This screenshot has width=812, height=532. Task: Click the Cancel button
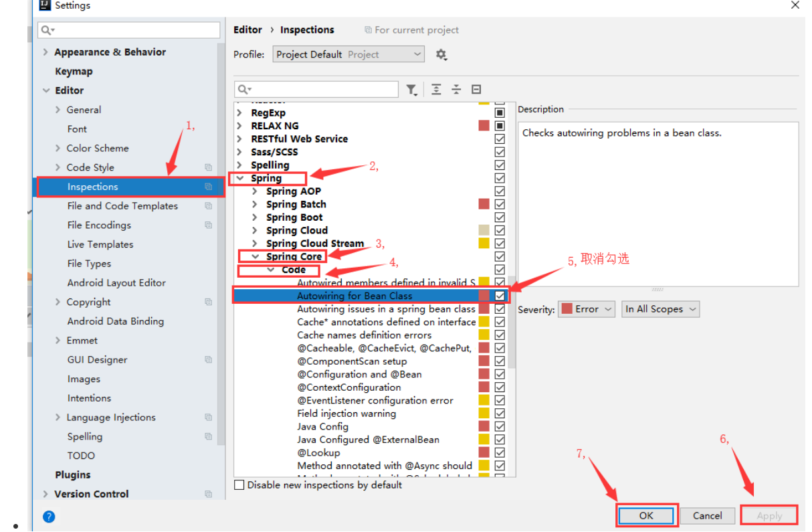click(x=708, y=515)
